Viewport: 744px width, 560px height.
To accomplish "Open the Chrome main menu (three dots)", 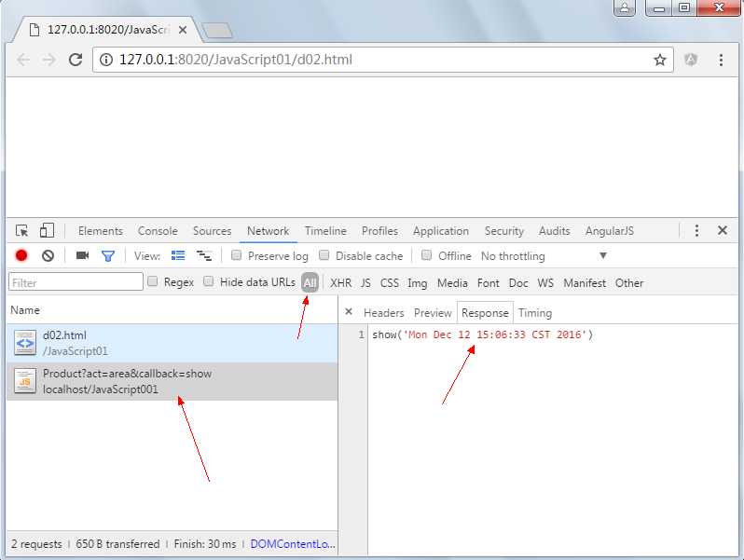I will pos(721,60).
